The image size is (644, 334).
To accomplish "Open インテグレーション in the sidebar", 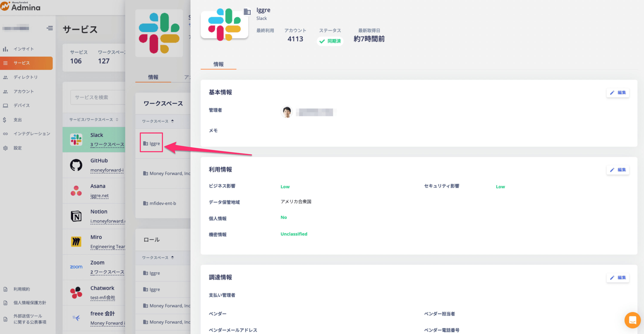I will coord(32,134).
